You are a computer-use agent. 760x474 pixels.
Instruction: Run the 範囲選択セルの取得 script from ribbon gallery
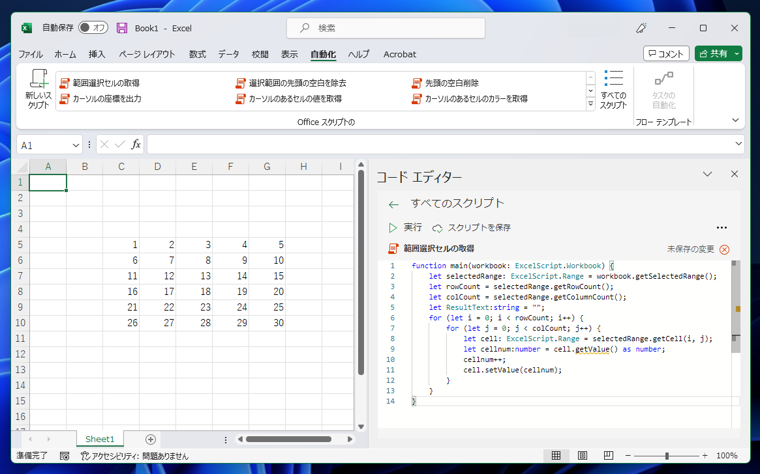(99, 83)
